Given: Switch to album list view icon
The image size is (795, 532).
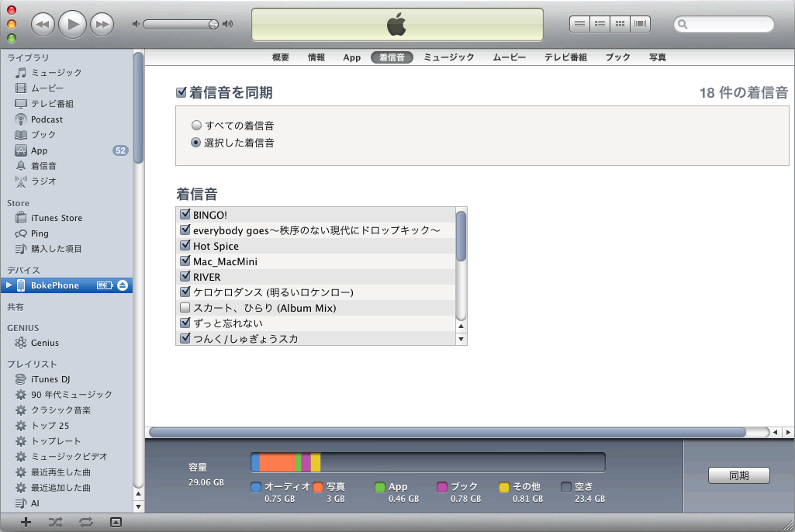Looking at the screenshot, I should click(600, 24).
